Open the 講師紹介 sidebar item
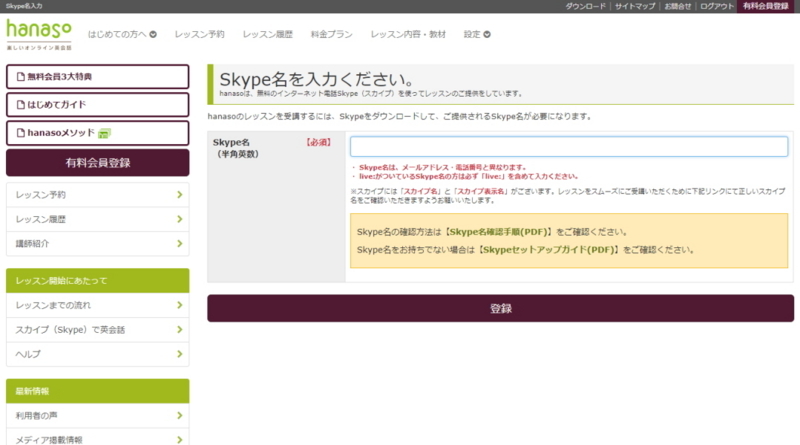Image resolution: width=800 pixels, height=445 pixels. pos(97,243)
